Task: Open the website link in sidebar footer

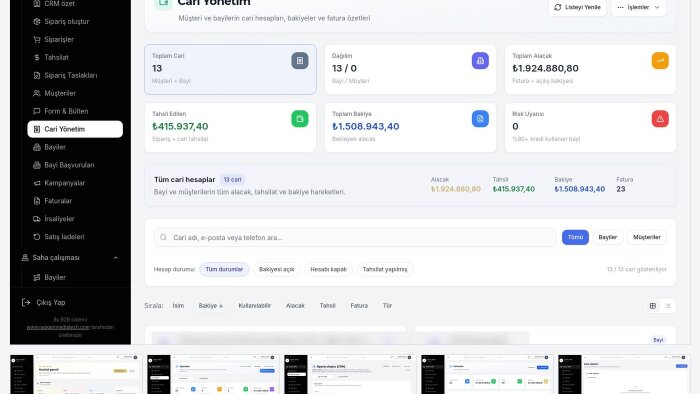Action: pos(58,327)
